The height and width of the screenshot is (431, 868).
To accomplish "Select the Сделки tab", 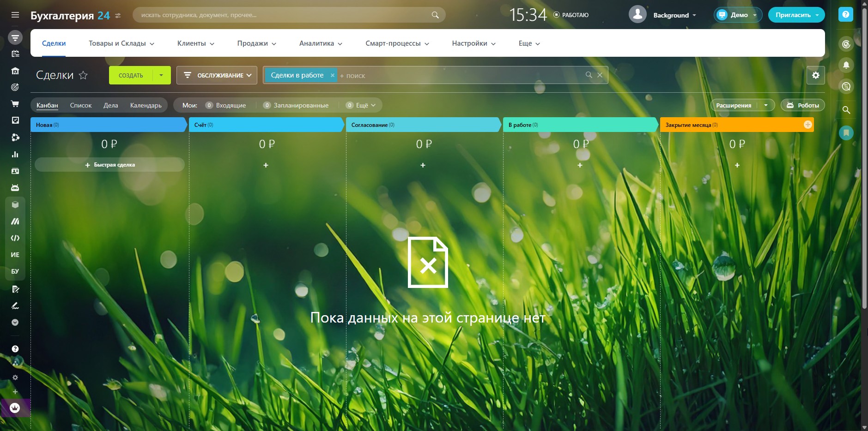I will [x=54, y=43].
